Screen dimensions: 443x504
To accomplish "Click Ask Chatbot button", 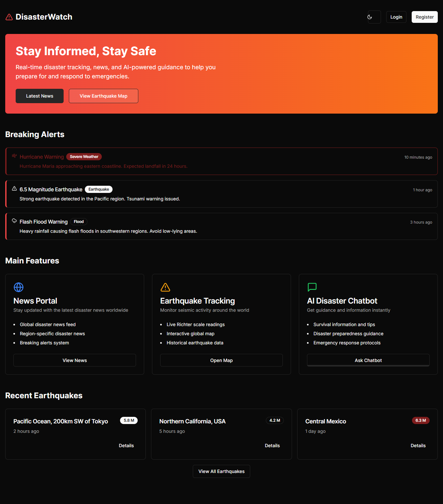I will pos(368,360).
